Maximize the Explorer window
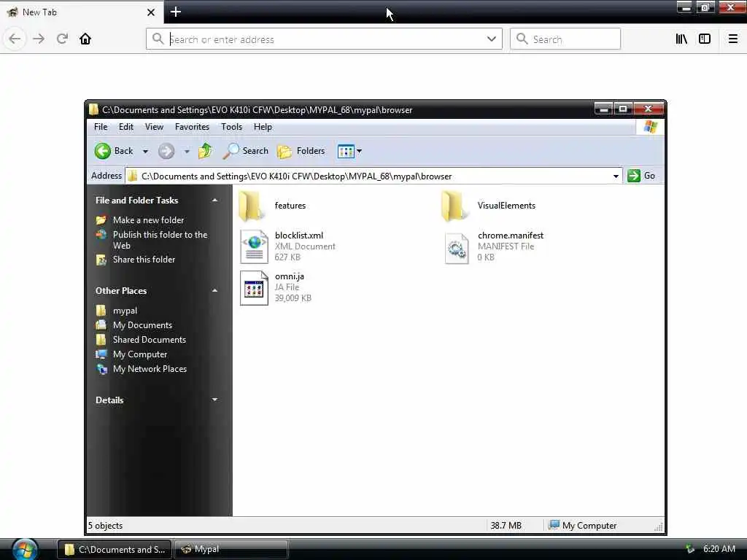This screenshot has width=747, height=560. click(x=623, y=109)
